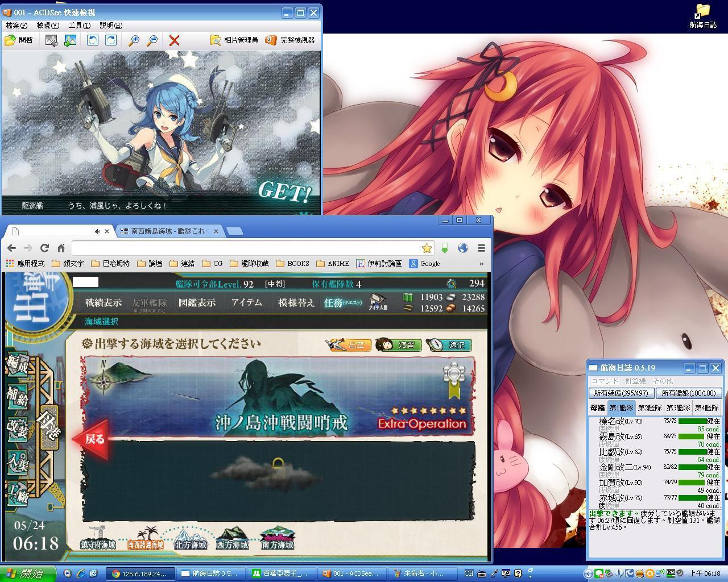Open the 工具(T) menu in ACDSee

pyautogui.click(x=79, y=26)
